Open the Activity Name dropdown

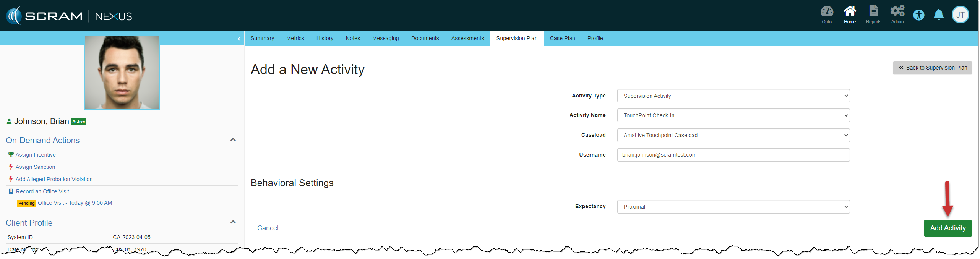click(733, 115)
